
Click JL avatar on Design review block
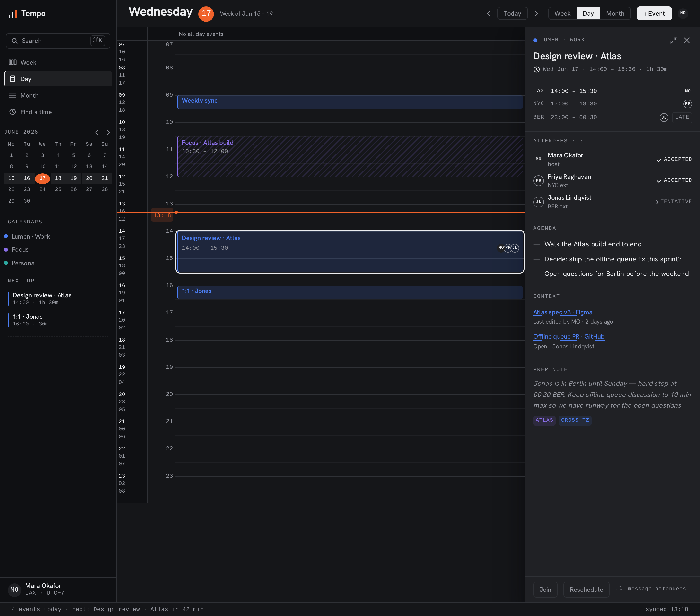515,248
